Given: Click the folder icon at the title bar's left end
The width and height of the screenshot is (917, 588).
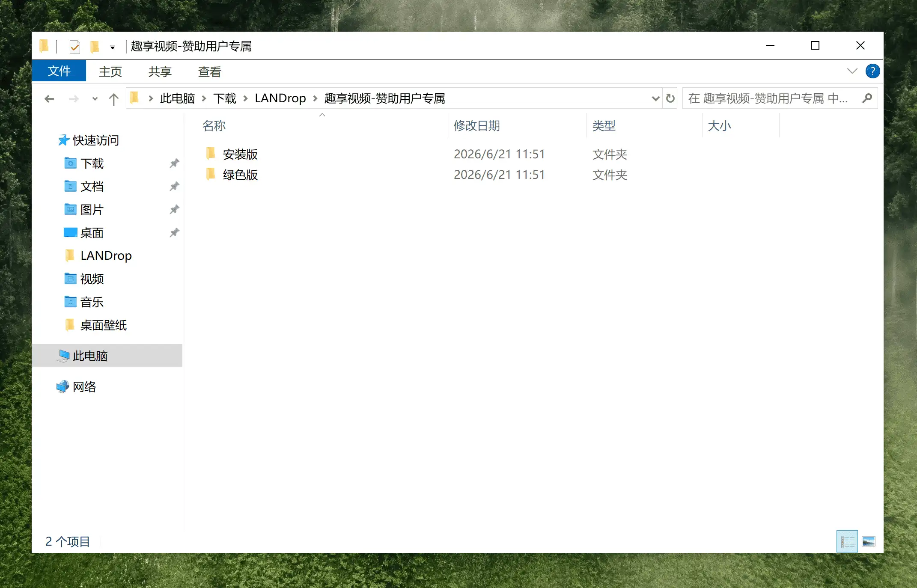Looking at the screenshot, I should point(44,46).
